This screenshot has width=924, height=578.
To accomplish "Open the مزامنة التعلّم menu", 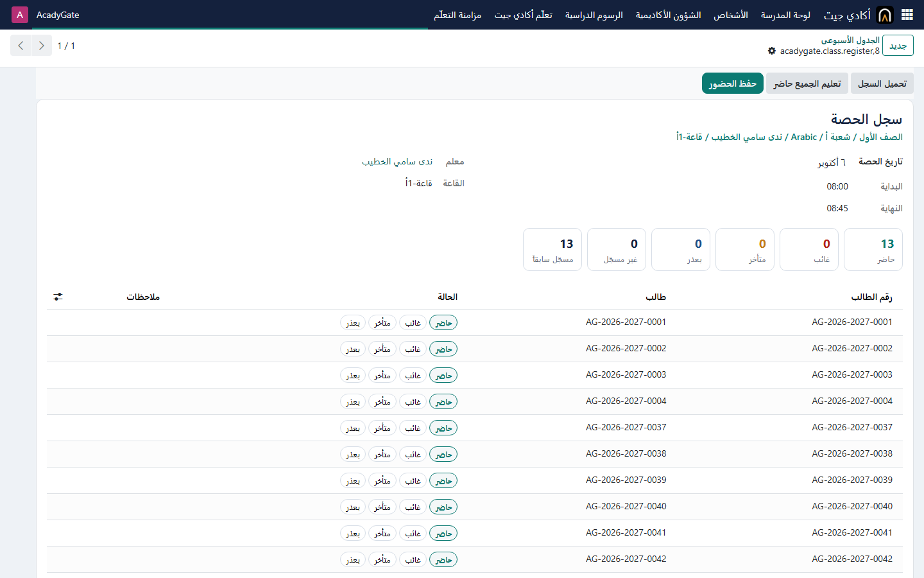I will (x=458, y=15).
